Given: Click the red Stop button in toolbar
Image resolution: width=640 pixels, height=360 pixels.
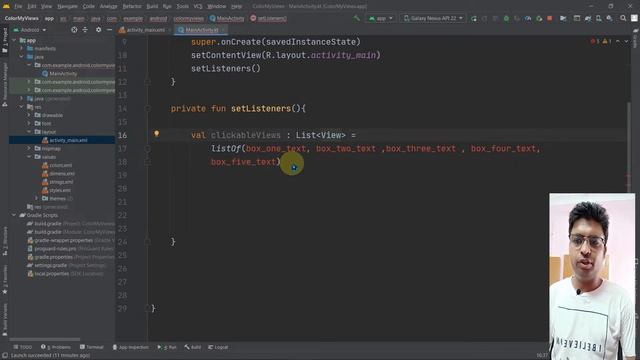Looking at the screenshot, I should click(550, 18).
